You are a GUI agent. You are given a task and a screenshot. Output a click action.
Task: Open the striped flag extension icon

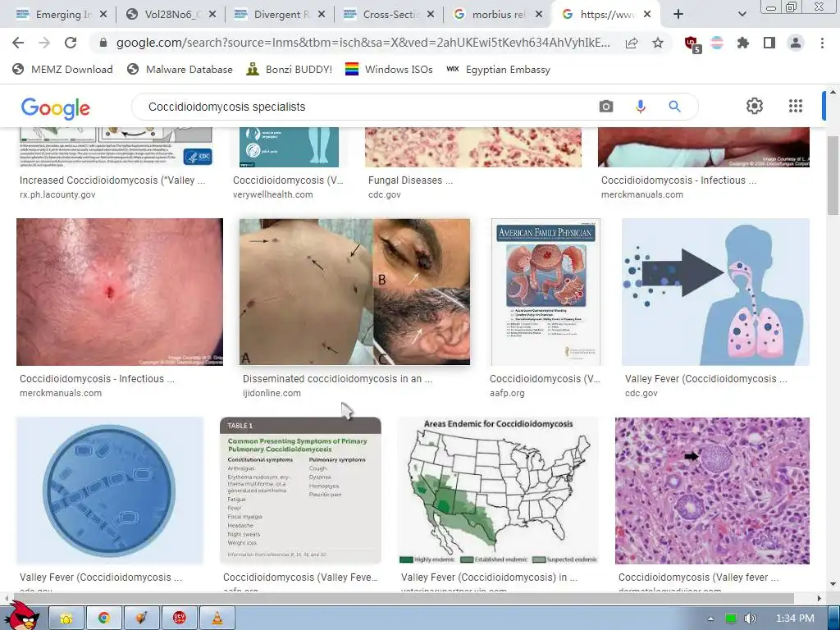point(717,43)
